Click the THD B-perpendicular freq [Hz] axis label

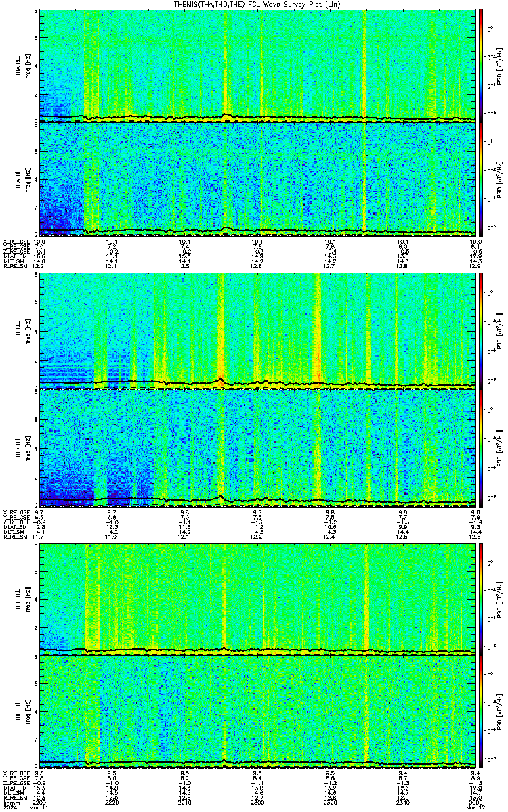click(x=28, y=332)
